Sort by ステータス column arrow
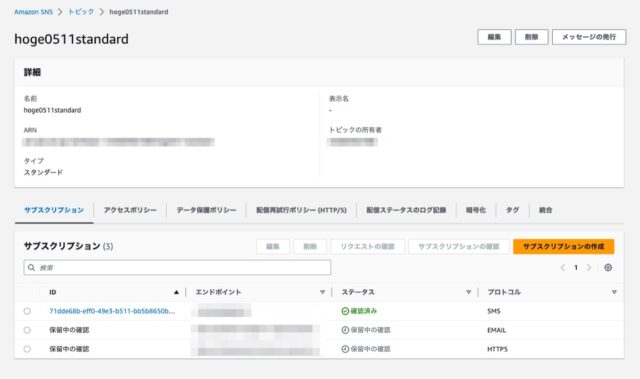This screenshot has width=640, height=379. coord(468,292)
